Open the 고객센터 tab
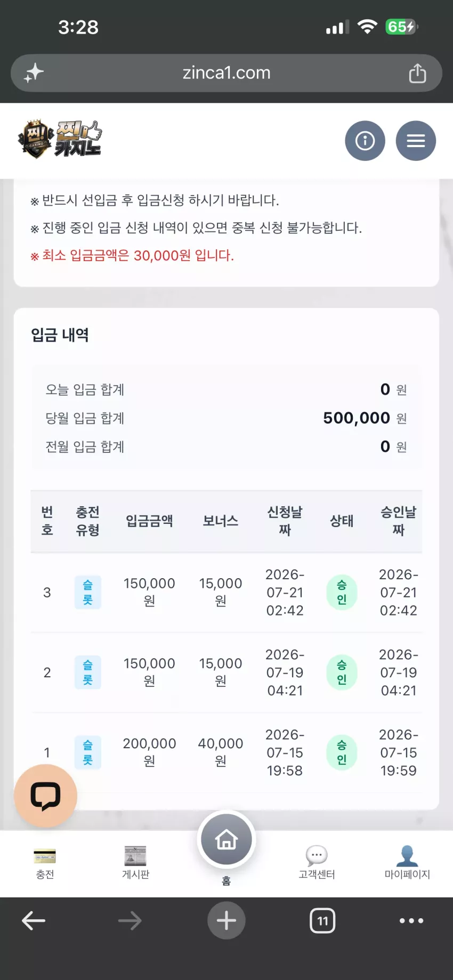The height and width of the screenshot is (980, 453). (x=317, y=863)
